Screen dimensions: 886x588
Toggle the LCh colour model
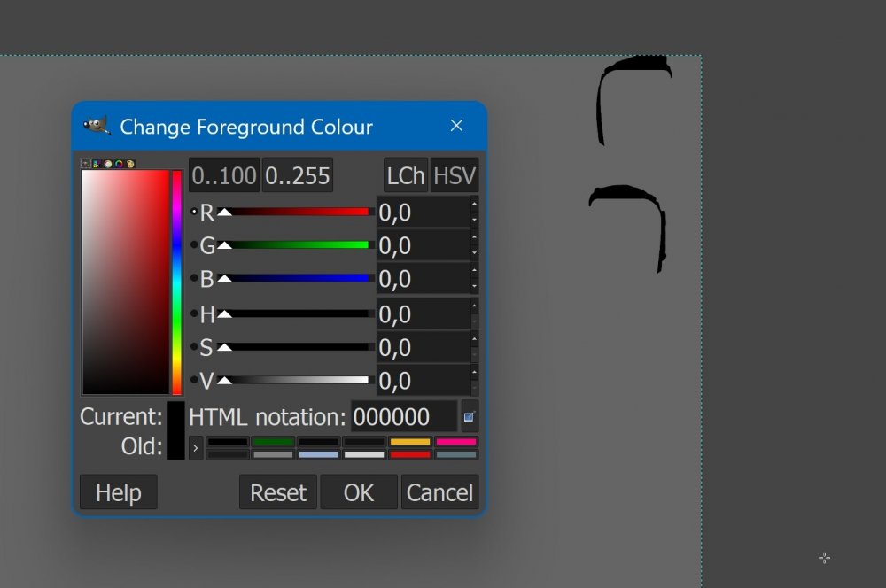tap(406, 175)
